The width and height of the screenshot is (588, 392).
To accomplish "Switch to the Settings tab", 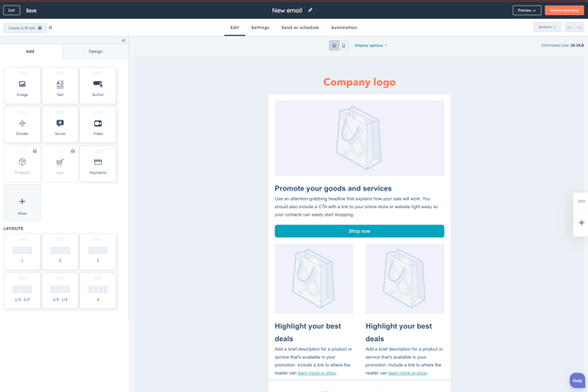I will (260, 27).
